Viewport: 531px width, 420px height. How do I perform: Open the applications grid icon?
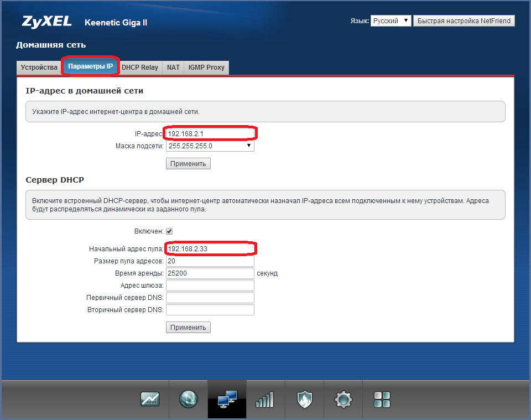click(382, 399)
